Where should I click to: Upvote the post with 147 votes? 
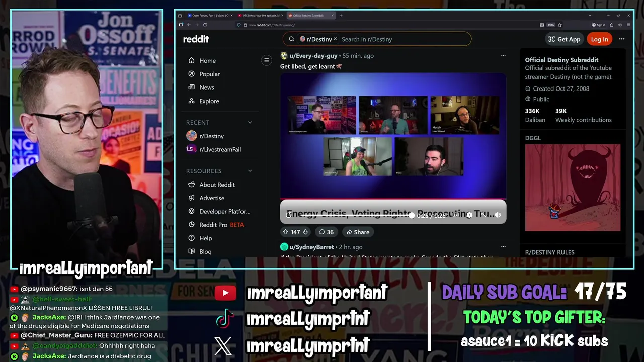[x=285, y=232]
